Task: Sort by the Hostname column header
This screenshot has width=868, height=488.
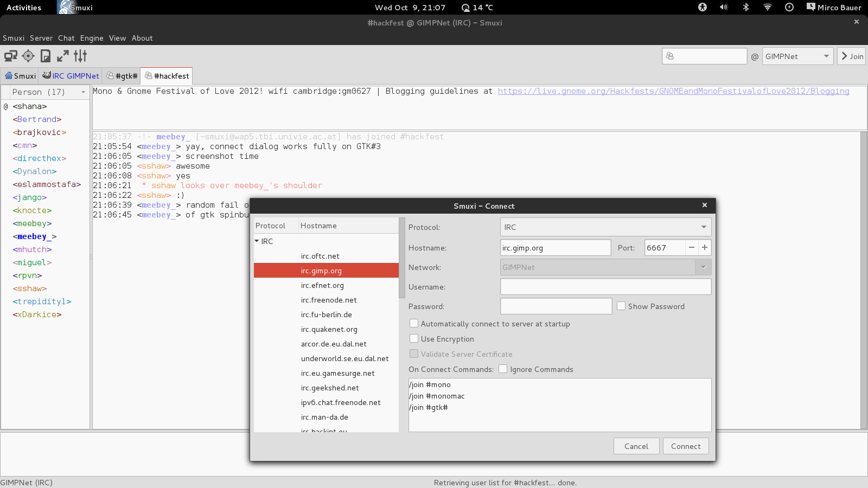Action: (x=348, y=226)
